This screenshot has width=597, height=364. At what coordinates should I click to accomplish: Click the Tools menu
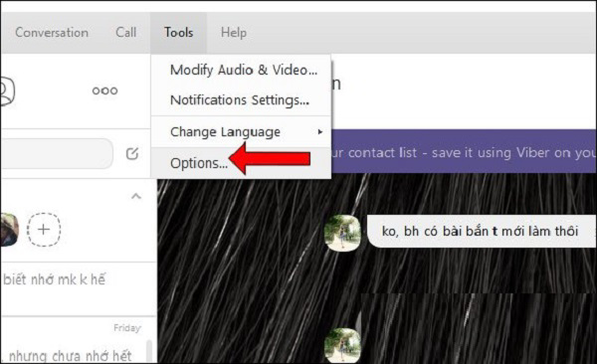coord(178,33)
